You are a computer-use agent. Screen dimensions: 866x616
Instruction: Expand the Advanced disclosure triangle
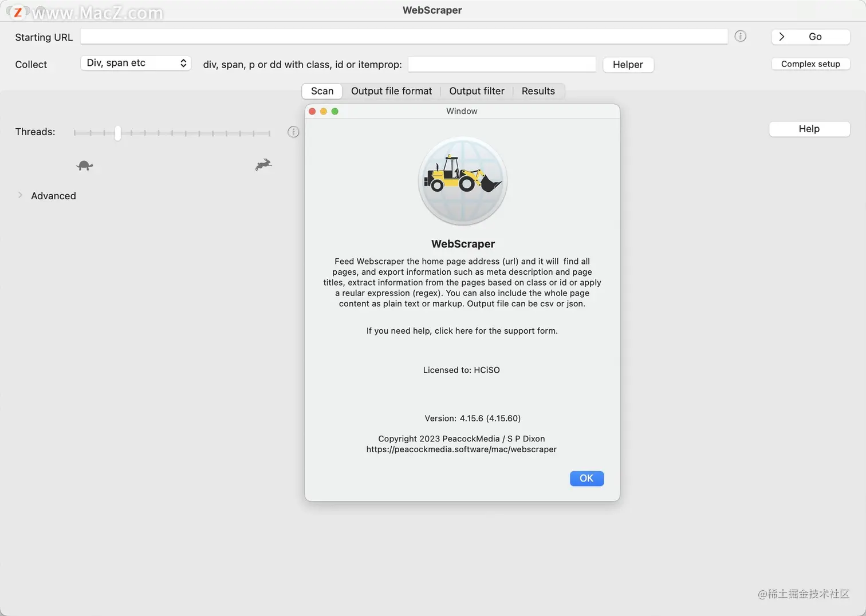[20, 195]
